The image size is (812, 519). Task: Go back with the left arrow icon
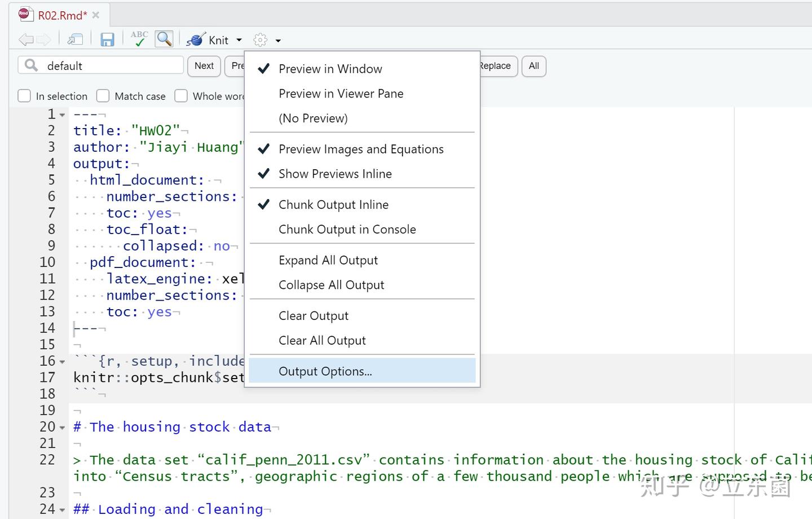tap(26, 39)
